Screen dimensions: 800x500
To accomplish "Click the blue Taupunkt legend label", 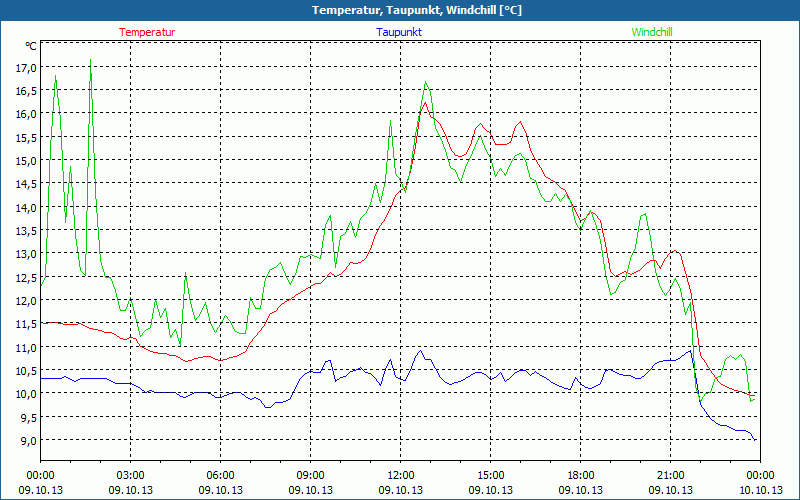I will tap(399, 32).
